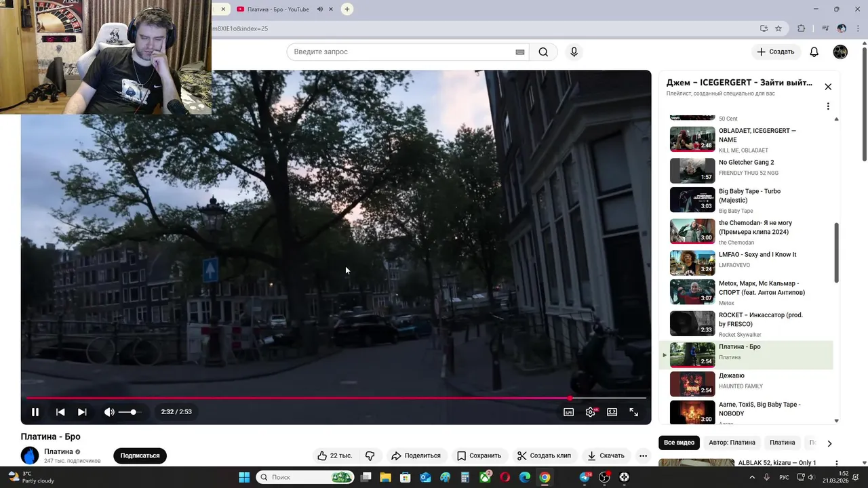Select the current item Платина - Бро
The image size is (868, 488).
pyautogui.click(x=746, y=354)
